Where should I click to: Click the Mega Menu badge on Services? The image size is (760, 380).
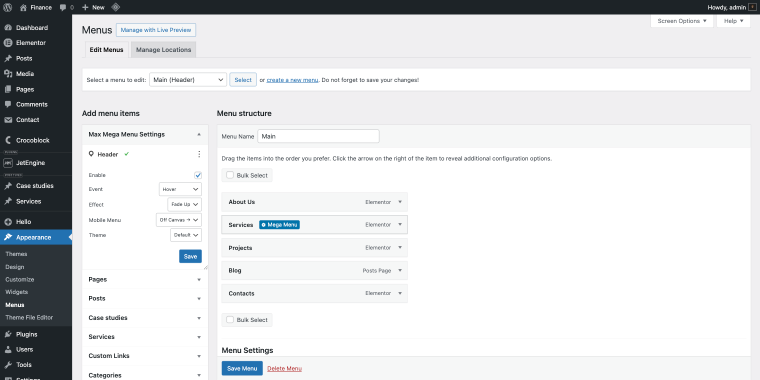point(279,225)
